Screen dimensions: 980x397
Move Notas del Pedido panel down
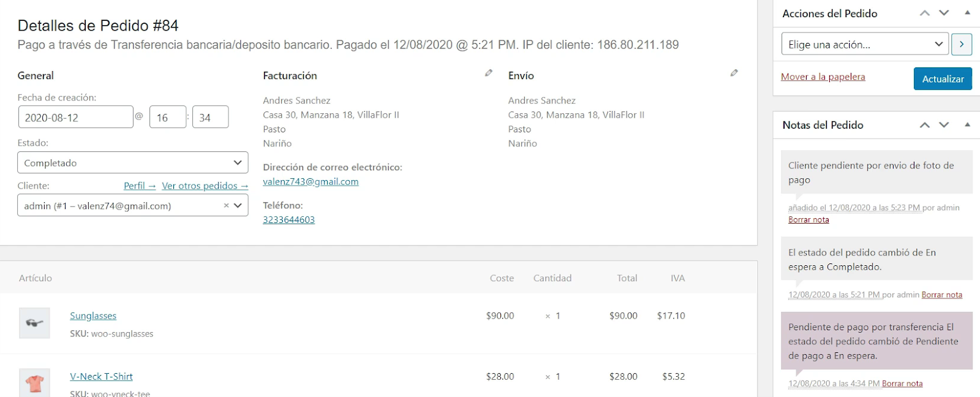tap(944, 124)
